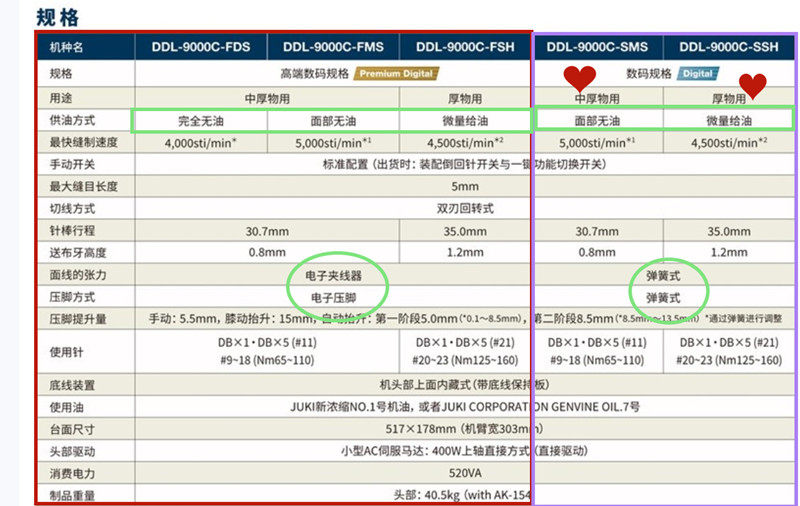Click the gold Premium Digital badge
The image size is (800, 506).
396,73
